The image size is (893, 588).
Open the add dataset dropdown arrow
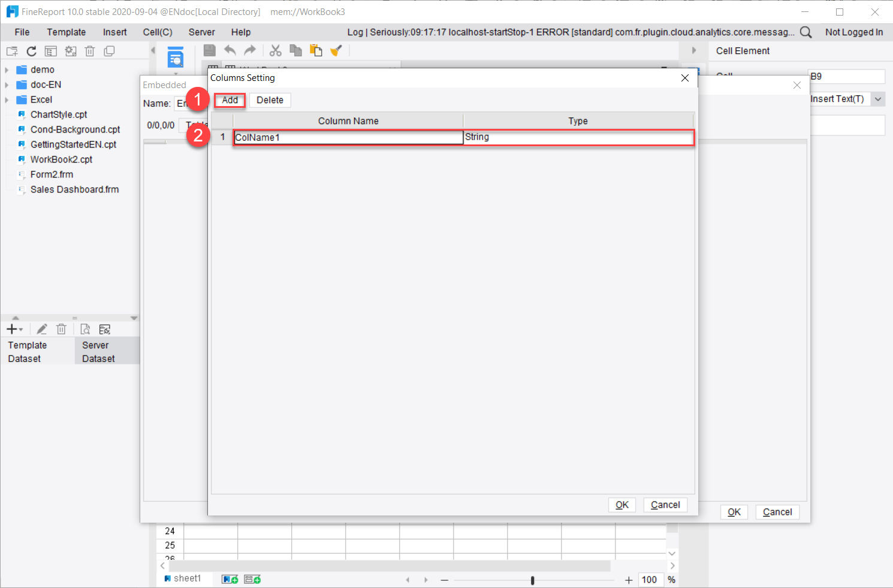(21, 328)
